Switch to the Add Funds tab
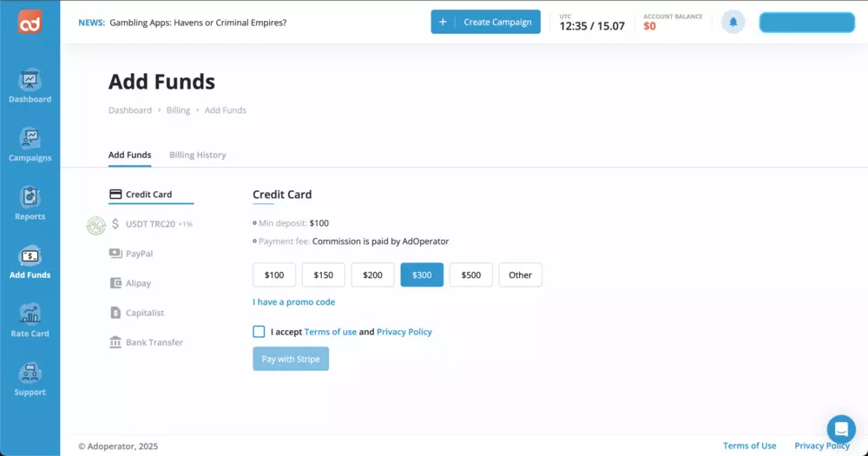This screenshot has height=456, width=868. pyautogui.click(x=129, y=155)
